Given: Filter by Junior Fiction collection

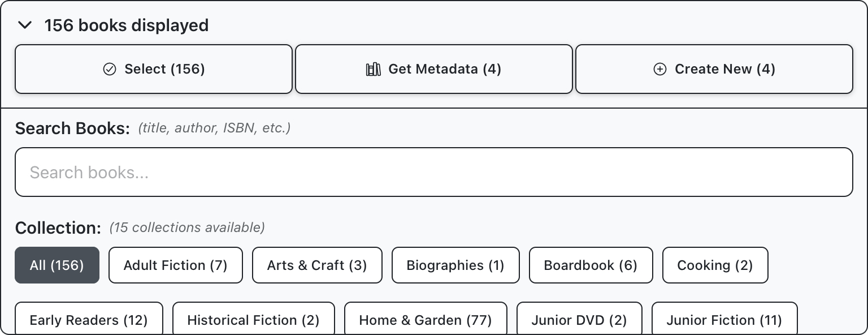Looking at the screenshot, I should 724,320.
